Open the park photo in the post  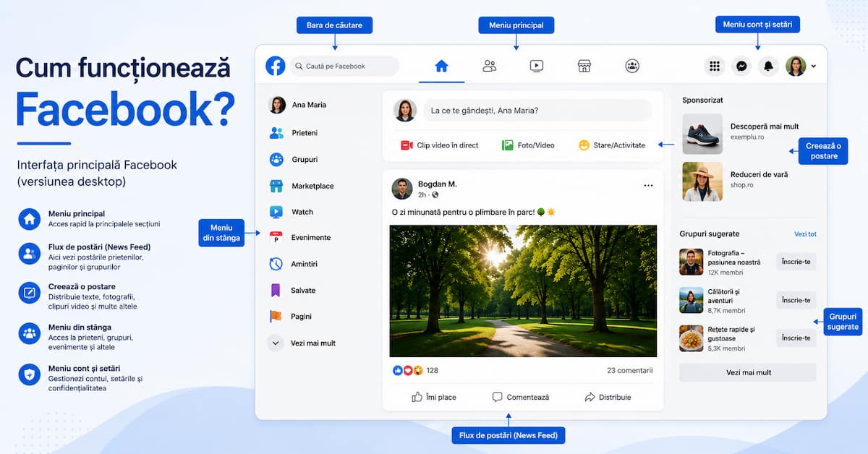[523, 291]
